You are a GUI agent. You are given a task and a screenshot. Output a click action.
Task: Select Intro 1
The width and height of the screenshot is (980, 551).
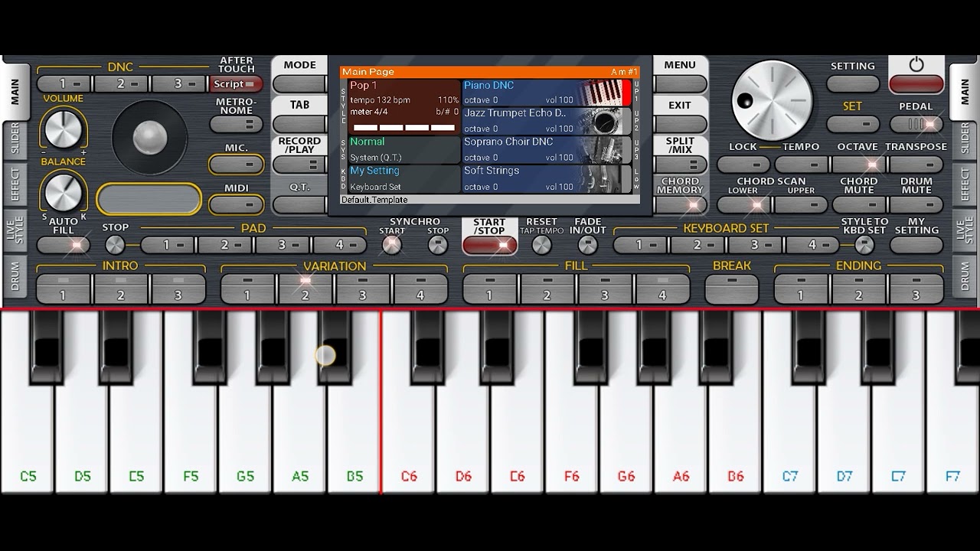point(64,289)
